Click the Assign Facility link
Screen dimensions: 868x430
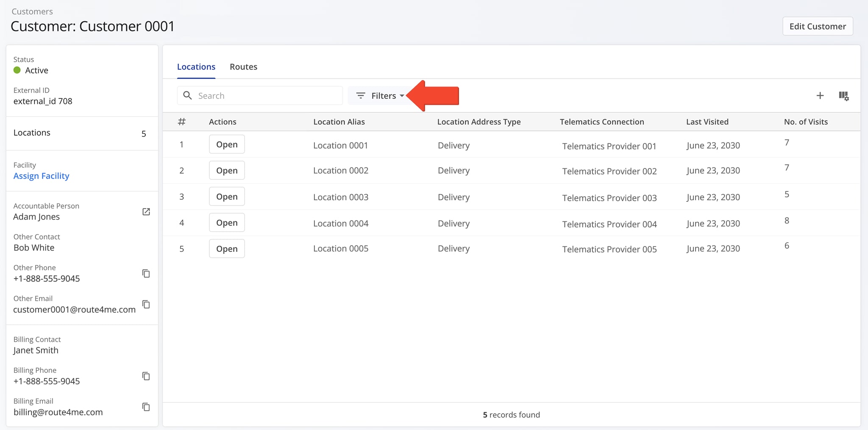(x=41, y=176)
